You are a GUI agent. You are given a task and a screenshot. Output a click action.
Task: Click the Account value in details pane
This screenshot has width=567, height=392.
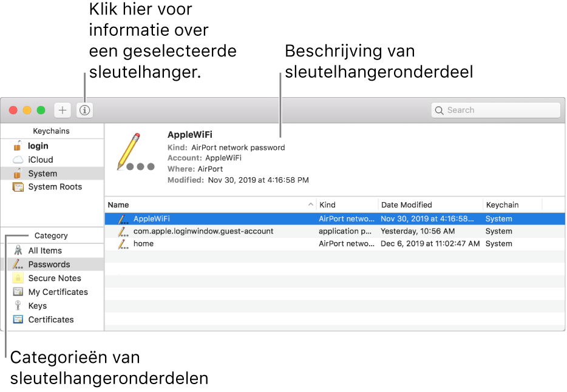223,158
